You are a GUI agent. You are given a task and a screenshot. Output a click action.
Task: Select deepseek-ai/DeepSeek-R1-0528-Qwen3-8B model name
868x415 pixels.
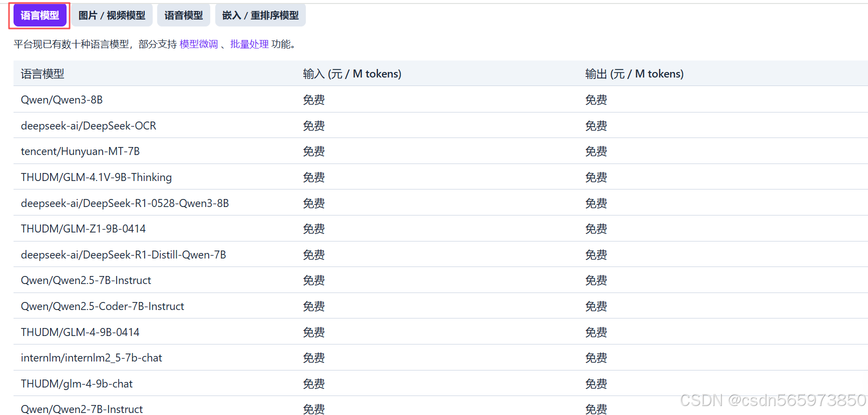pos(125,203)
